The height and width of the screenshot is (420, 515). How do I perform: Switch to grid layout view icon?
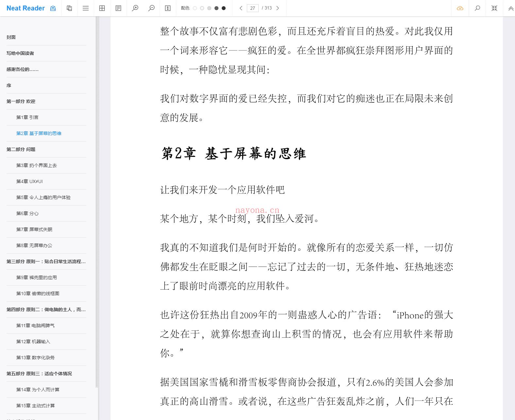pyautogui.click(x=102, y=8)
